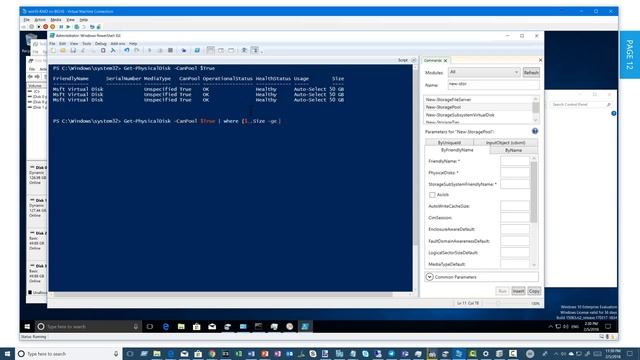Open the Add-ons menu in PowerShell ISE

click(118, 44)
